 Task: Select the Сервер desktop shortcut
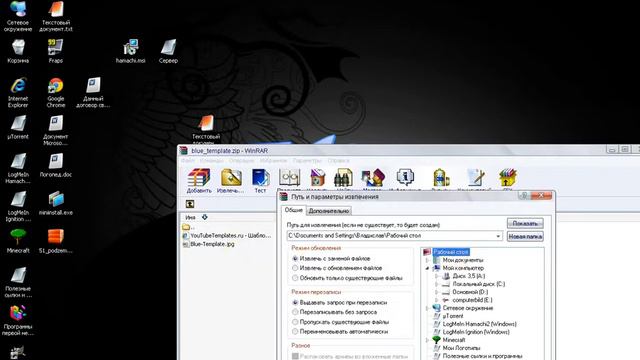pos(168,51)
